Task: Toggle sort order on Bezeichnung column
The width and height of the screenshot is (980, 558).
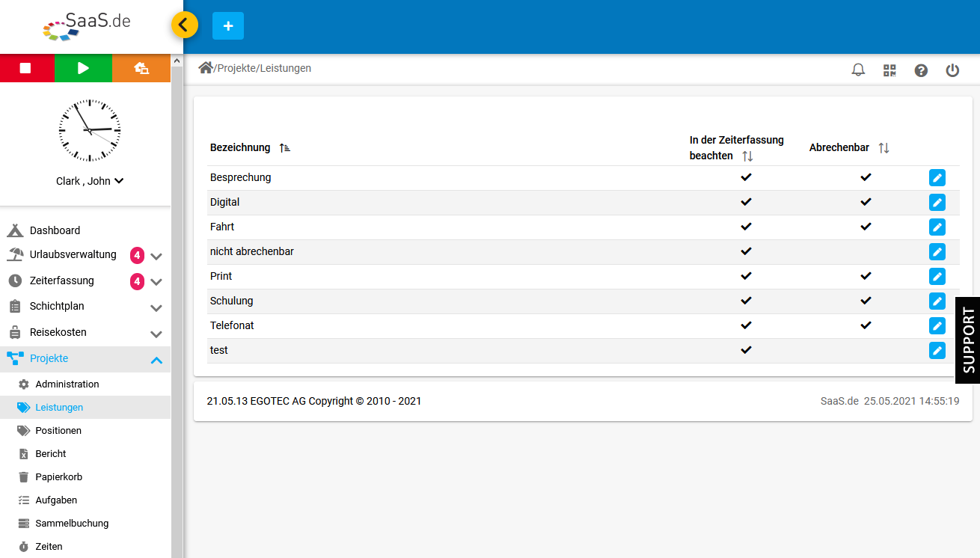Action: coord(284,148)
